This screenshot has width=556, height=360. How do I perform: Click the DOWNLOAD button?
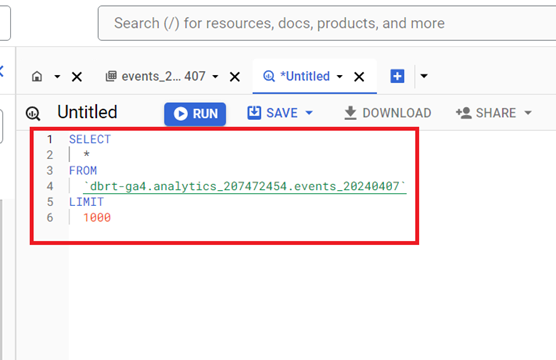pyautogui.click(x=388, y=113)
